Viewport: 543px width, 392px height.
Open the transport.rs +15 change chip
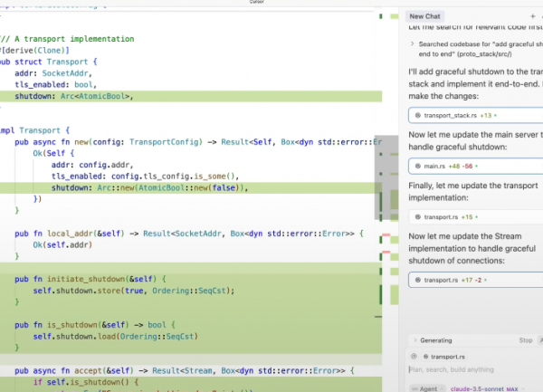tap(475, 217)
